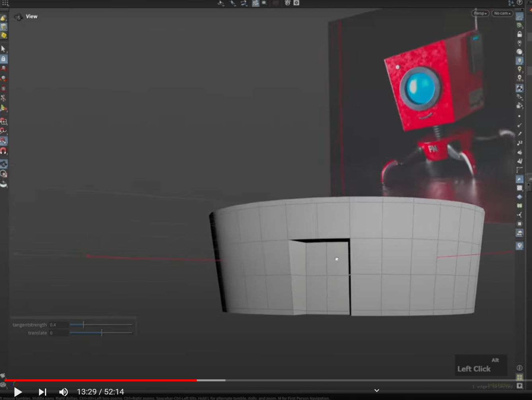The image size is (532, 400).
Task: Click the red Magnet snapping icon
Action: pyautogui.click(x=4, y=151)
